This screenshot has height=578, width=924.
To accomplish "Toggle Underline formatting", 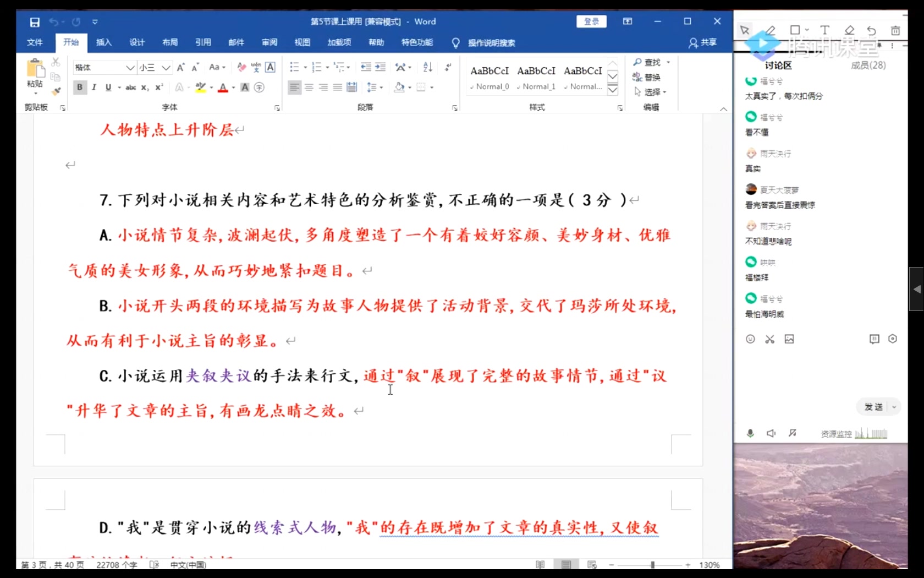I will click(108, 87).
